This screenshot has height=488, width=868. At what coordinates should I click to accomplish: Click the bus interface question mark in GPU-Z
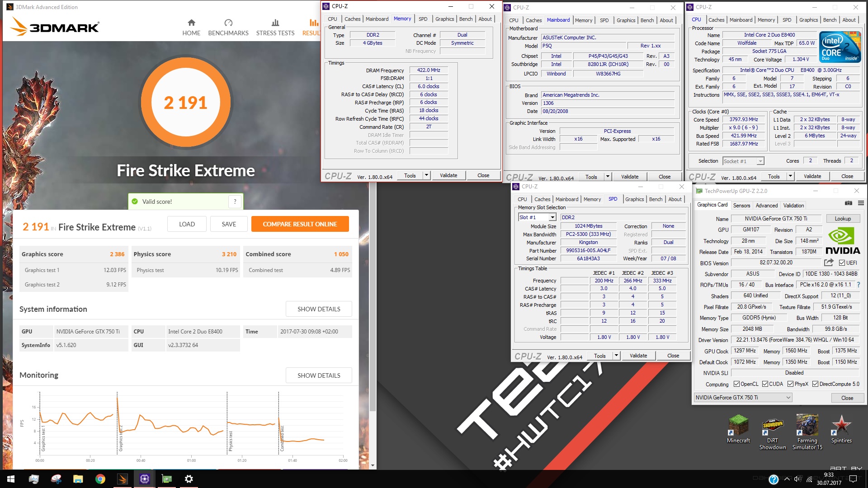click(x=859, y=285)
